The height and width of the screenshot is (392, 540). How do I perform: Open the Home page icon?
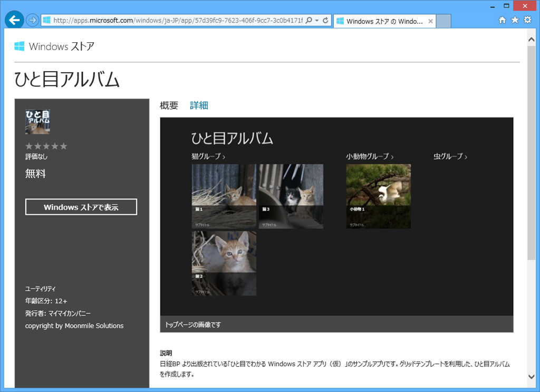pyautogui.click(x=502, y=21)
